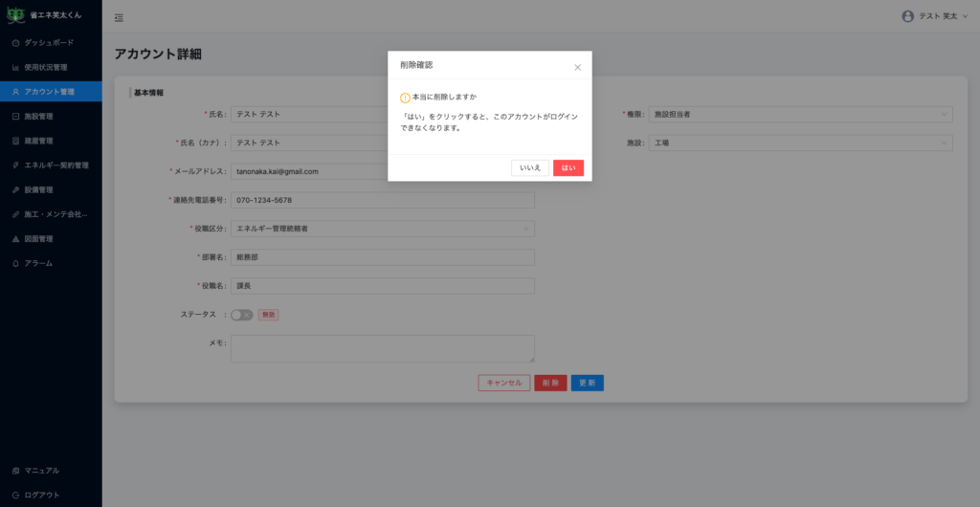Click the マニュアル book icon
This screenshot has width=980, height=507.
point(15,471)
